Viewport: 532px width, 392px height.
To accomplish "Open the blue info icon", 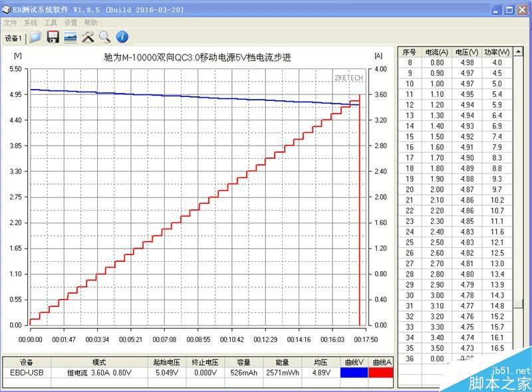I will coord(122,37).
